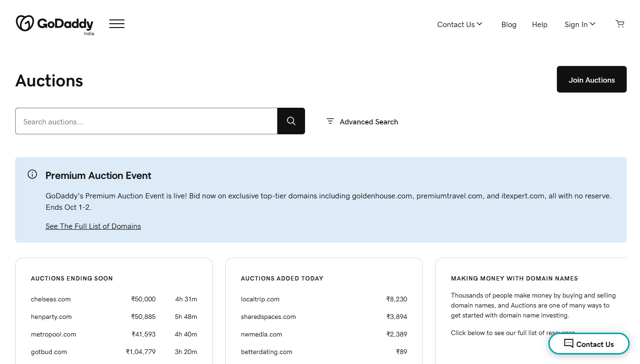Focus the Search auctions input field
The width and height of the screenshot is (640, 364).
146,121
